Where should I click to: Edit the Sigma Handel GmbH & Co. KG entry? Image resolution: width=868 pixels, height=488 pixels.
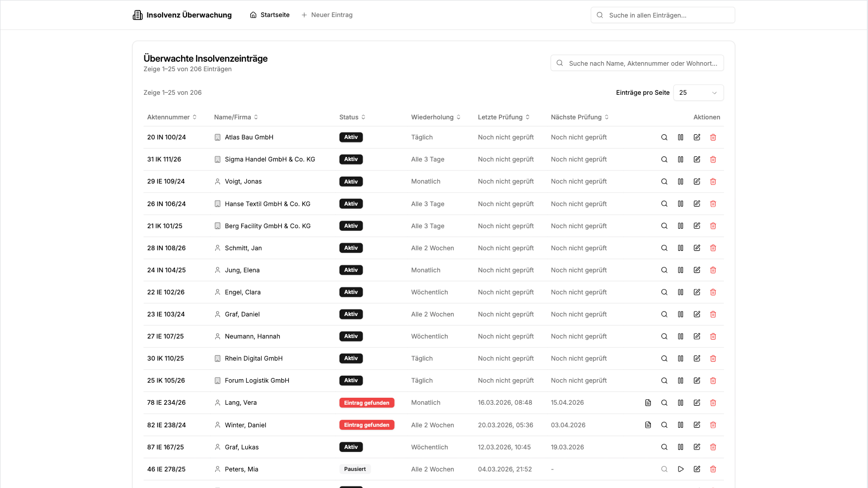(697, 159)
